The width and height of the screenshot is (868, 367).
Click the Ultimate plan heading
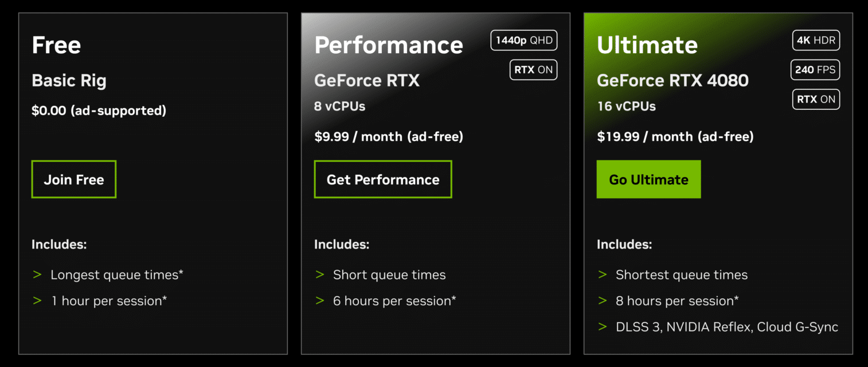pyautogui.click(x=647, y=45)
